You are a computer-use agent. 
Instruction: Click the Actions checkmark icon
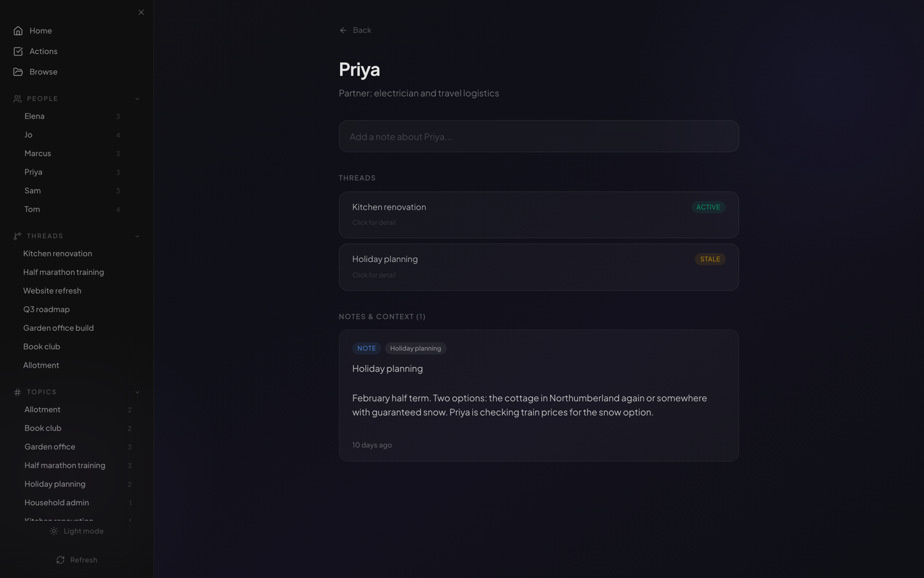click(18, 51)
